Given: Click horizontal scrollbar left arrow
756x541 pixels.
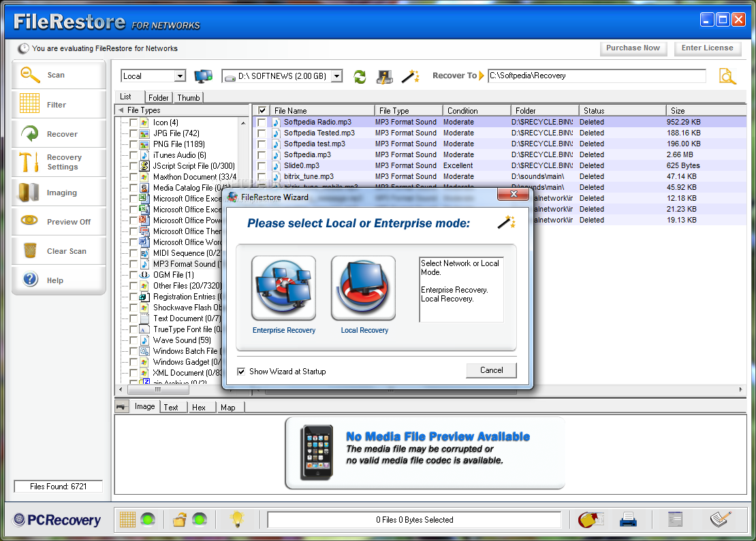Looking at the screenshot, I should point(121,389).
